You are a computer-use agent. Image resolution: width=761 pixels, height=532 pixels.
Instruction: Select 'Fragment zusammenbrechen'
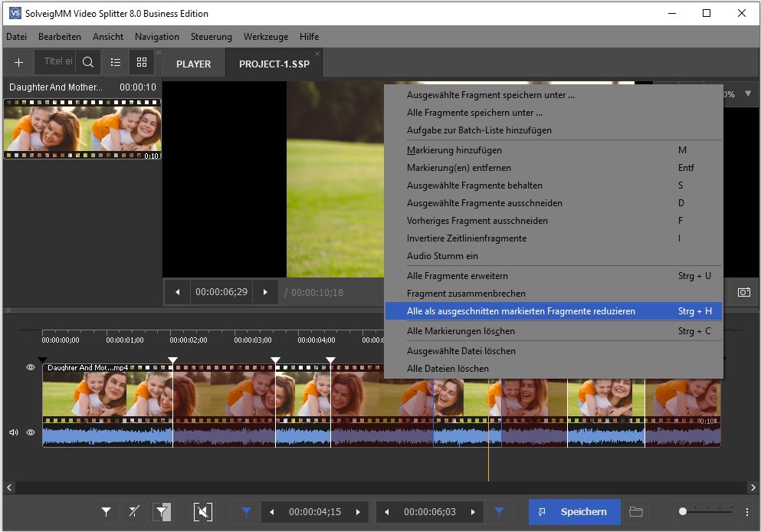click(553, 294)
